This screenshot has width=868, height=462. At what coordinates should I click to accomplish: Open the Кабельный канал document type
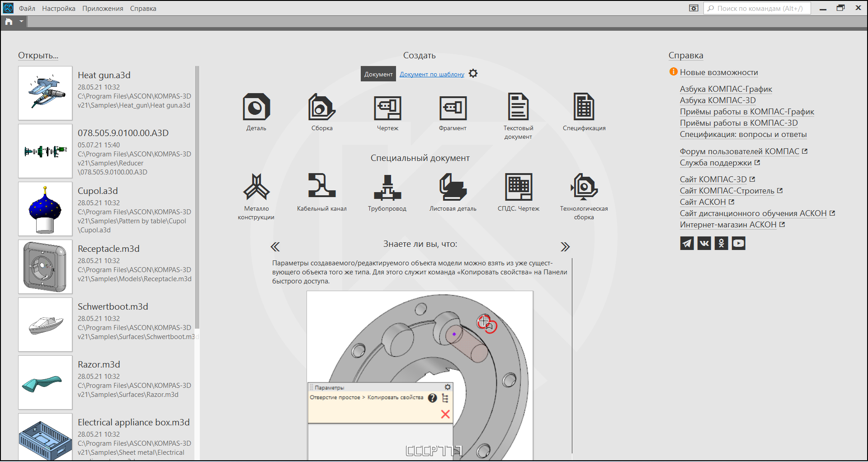point(321,187)
